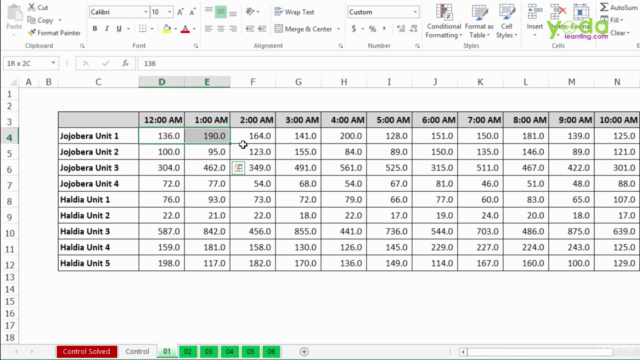Decrease cell indent
This screenshot has height=360, width=640.
[x=250, y=29]
